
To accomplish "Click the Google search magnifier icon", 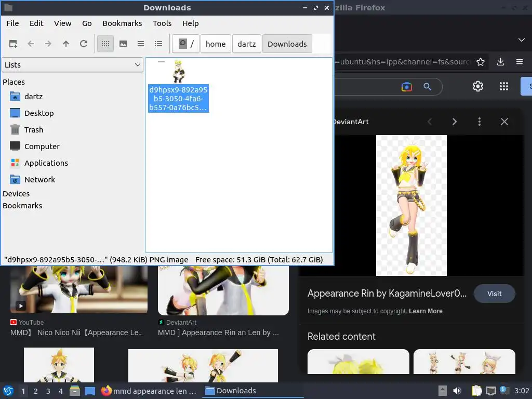I will coord(428,87).
